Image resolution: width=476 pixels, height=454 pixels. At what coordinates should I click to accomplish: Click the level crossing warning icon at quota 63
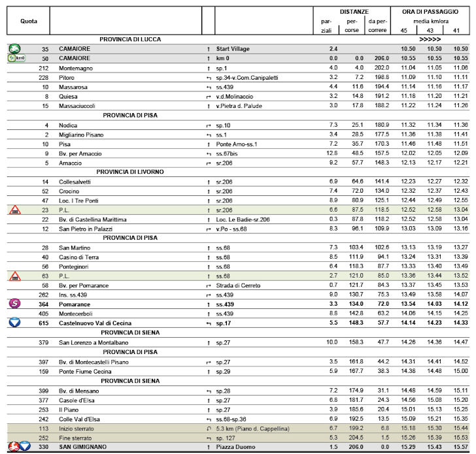click(14, 276)
